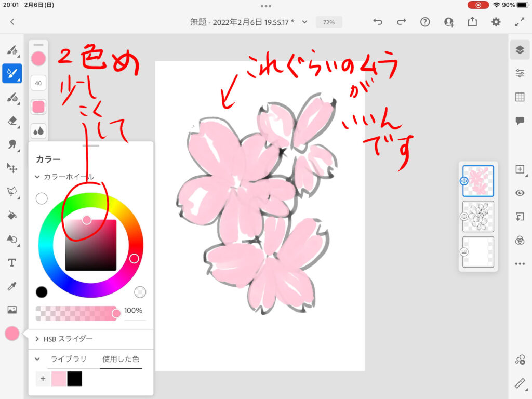Select the pink painted layer thumbnail
532x399 pixels.
click(478, 181)
